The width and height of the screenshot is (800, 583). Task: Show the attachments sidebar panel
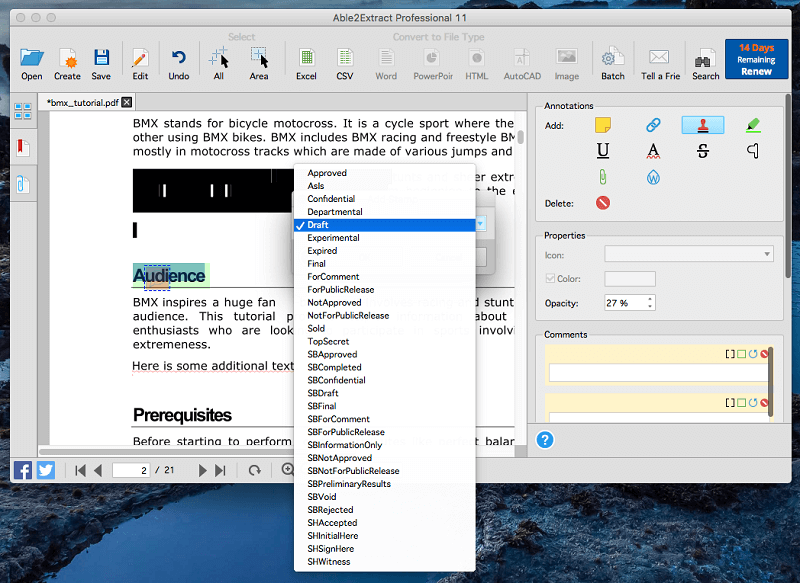tap(22, 184)
